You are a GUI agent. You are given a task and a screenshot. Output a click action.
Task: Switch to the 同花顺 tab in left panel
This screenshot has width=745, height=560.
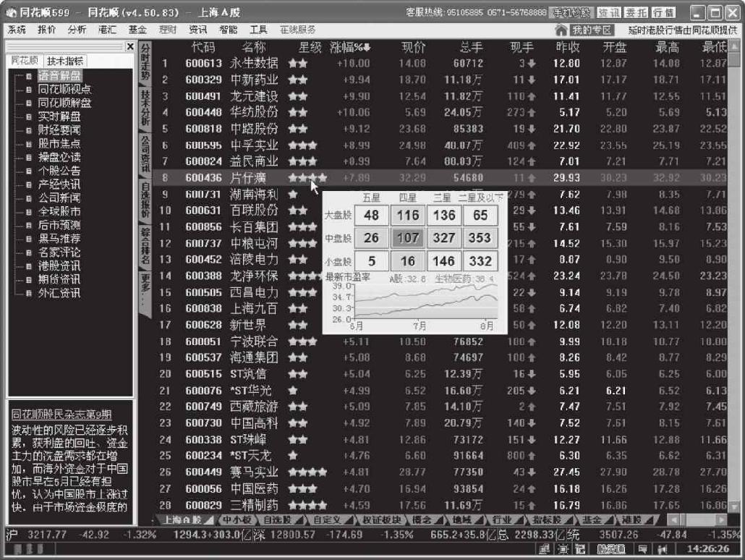25,60
